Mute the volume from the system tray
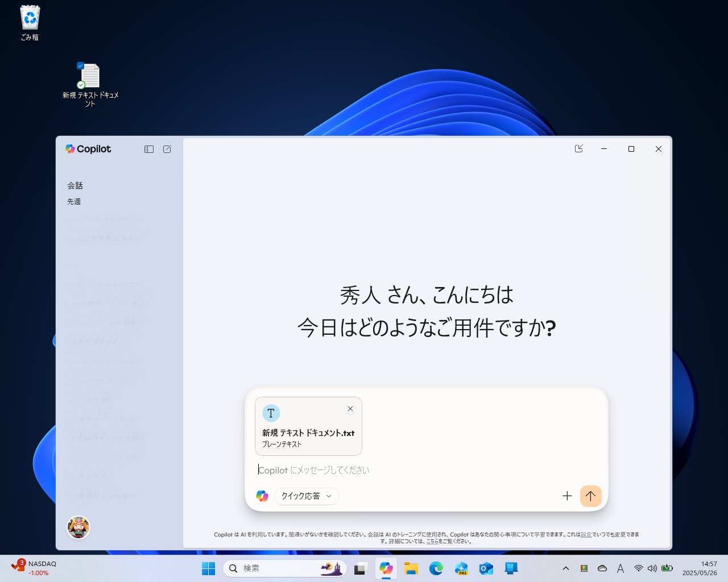 [652, 568]
